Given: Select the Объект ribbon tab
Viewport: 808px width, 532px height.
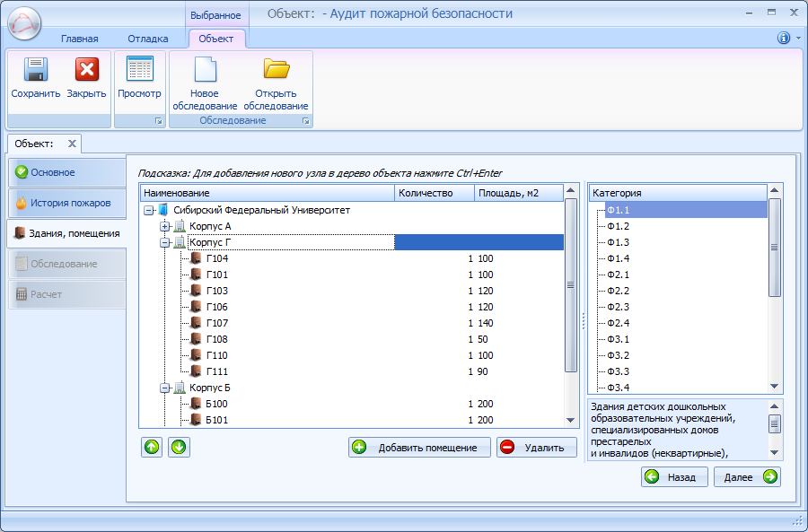Looking at the screenshot, I should [216, 39].
